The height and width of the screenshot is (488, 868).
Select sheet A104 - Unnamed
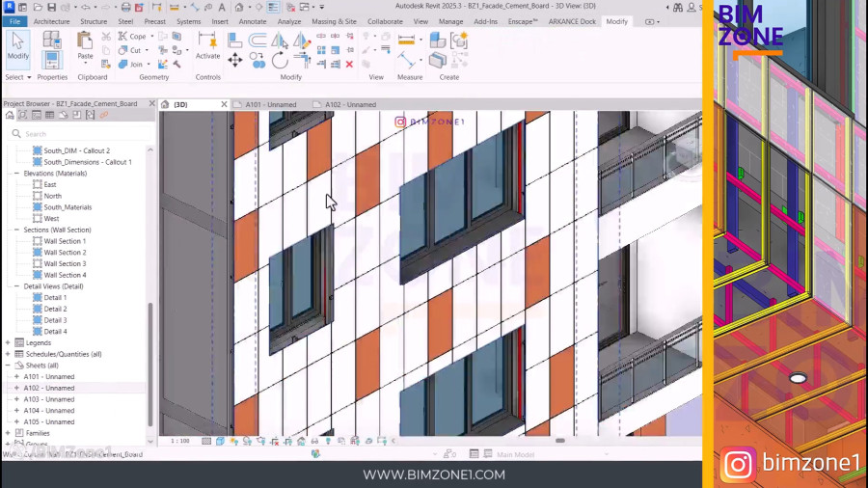click(49, 411)
